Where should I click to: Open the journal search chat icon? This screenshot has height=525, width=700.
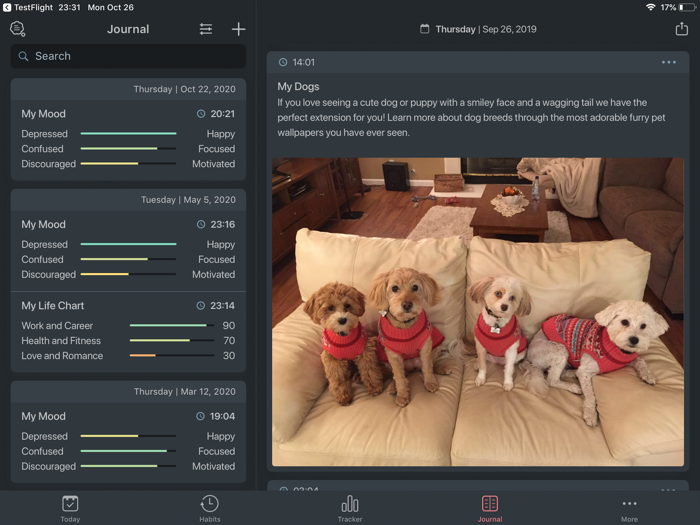17,29
